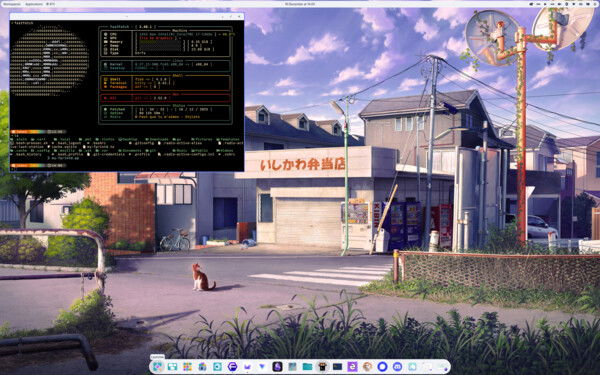
Task: Open the purple circle arrow dock icon
Action: tap(233, 367)
